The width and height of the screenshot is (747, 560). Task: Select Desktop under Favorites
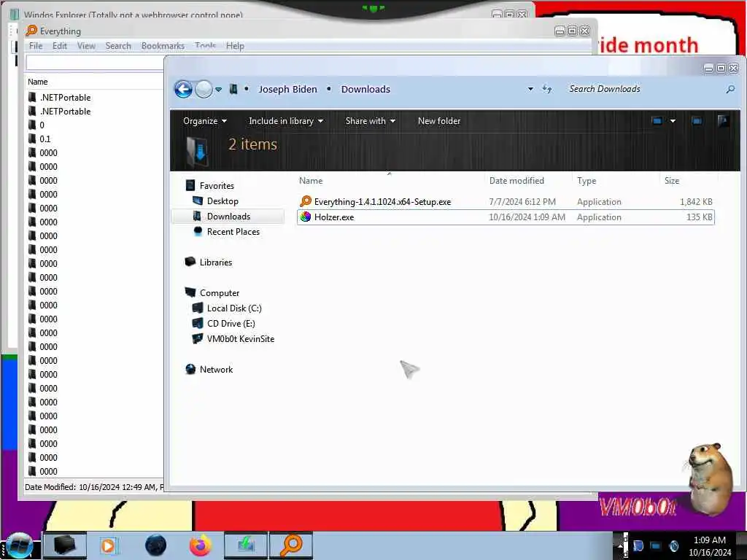pyautogui.click(x=215, y=201)
